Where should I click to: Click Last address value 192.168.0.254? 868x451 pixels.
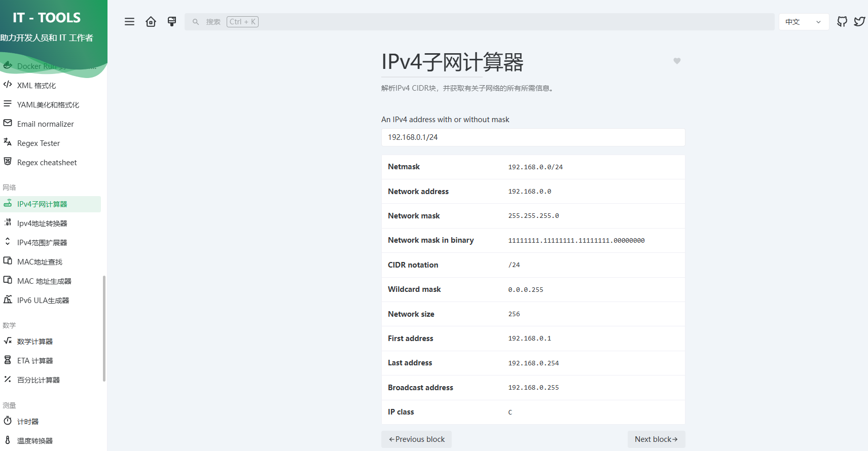533,363
